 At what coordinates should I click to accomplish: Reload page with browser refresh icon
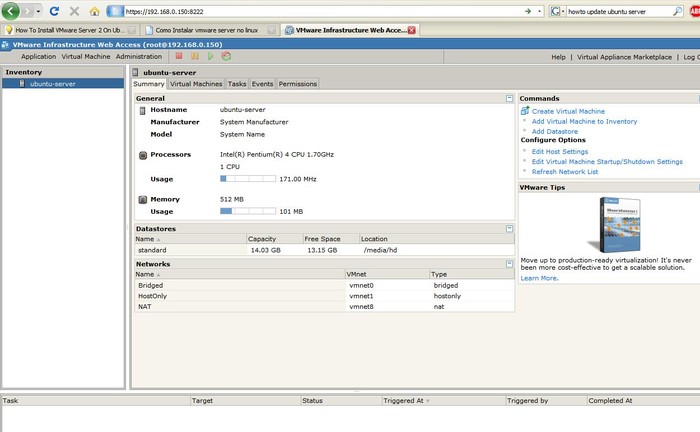[54, 11]
